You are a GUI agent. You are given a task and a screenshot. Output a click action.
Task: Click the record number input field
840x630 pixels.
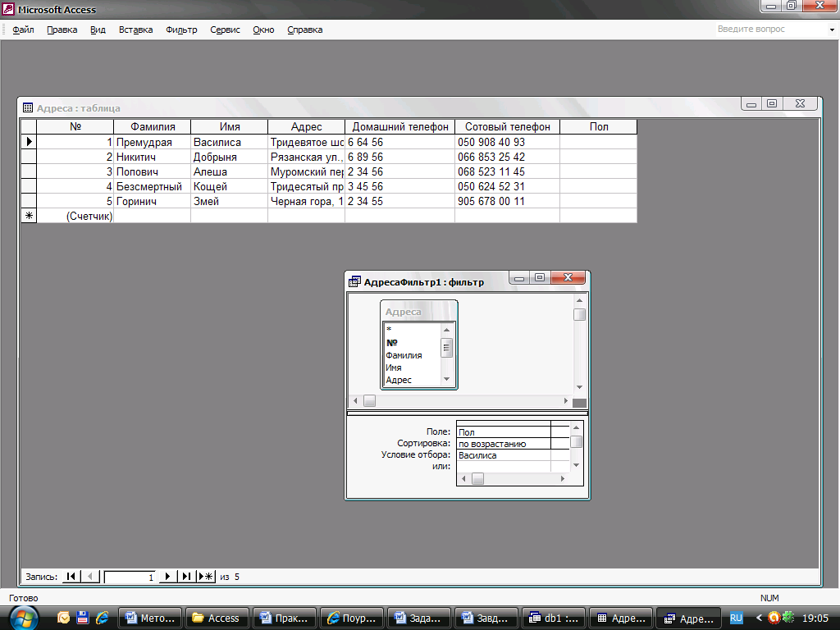tap(130, 577)
